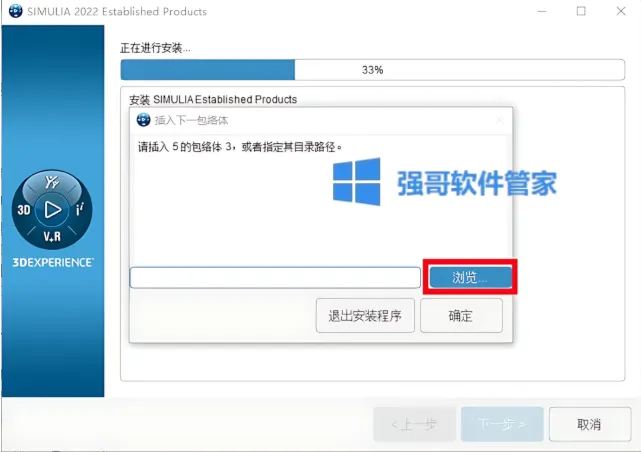Maximize the SIMULIA installer window
The height and width of the screenshot is (452, 641).
(x=581, y=11)
